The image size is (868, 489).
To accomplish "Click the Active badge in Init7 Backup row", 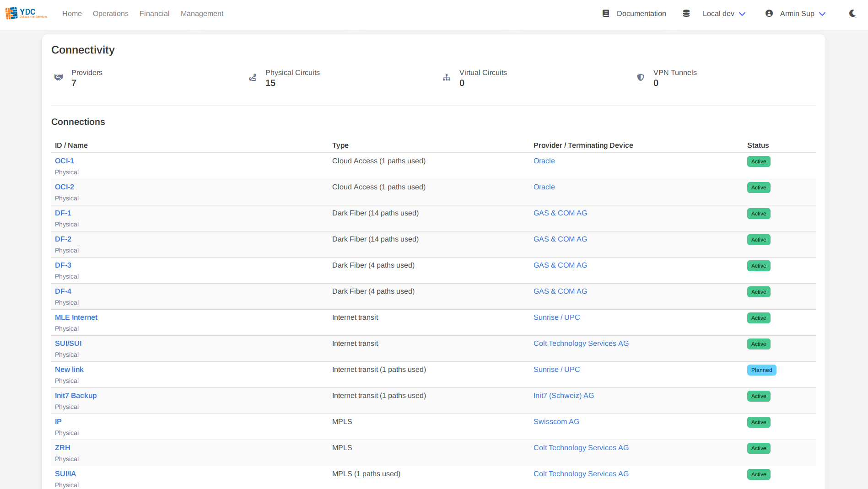I will 759,396.
